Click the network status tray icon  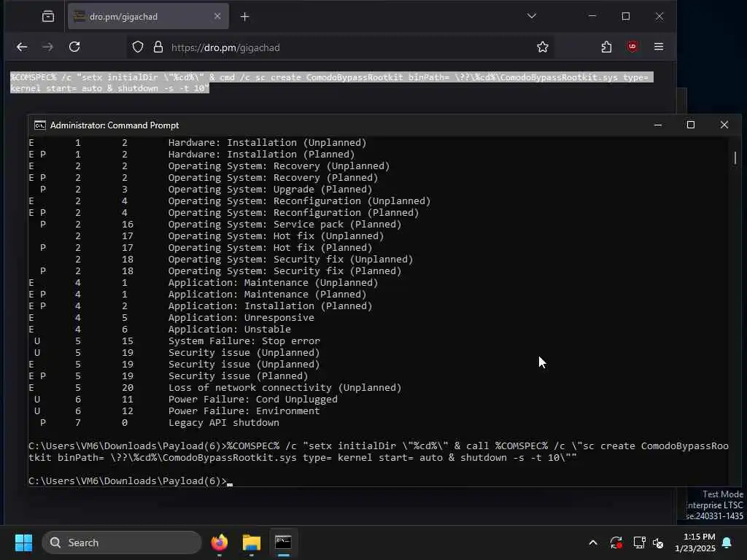(639, 542)
